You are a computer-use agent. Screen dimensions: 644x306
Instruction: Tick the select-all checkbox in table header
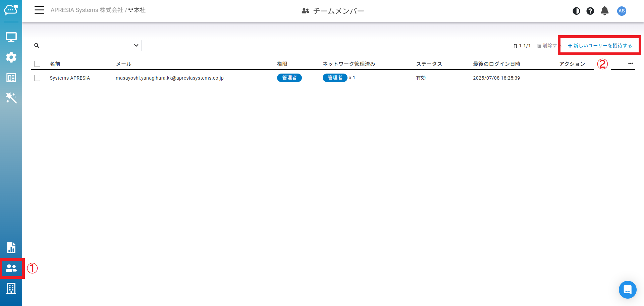coord(37,64)
